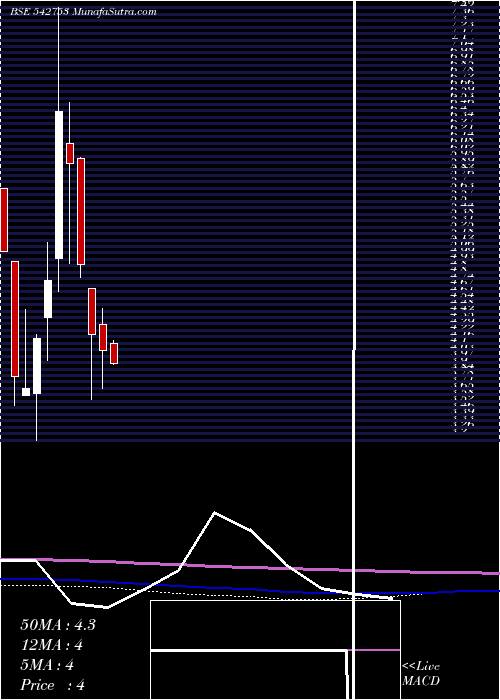500x700 pixels.
Task: Click the red candlestick at the left edge
Action: pos(4,220)
